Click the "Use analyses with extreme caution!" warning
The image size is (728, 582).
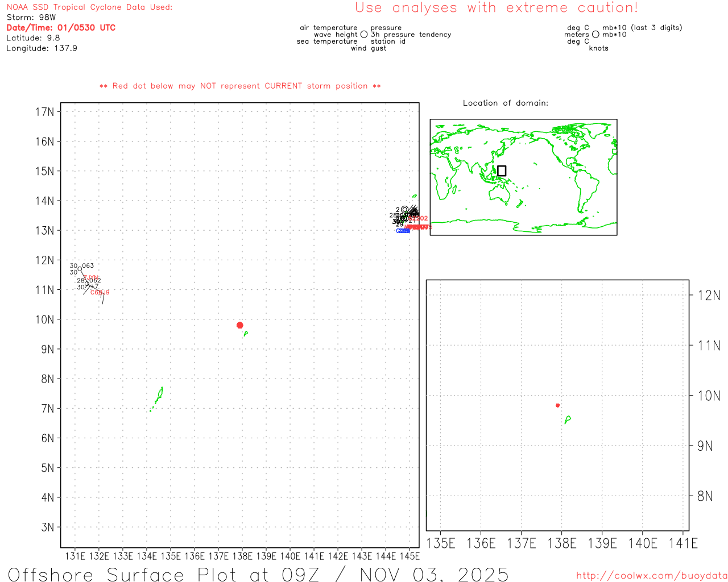point(497,8)
